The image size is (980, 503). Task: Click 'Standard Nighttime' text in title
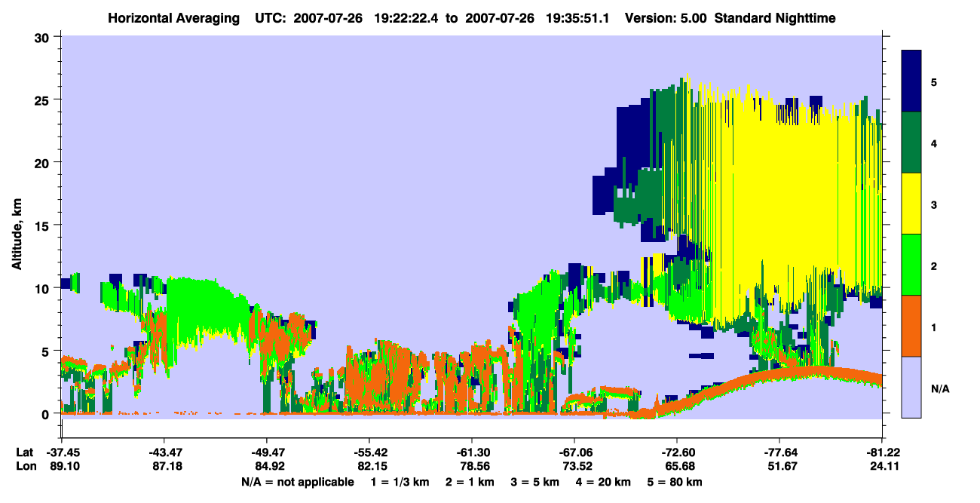coord(775,17)
